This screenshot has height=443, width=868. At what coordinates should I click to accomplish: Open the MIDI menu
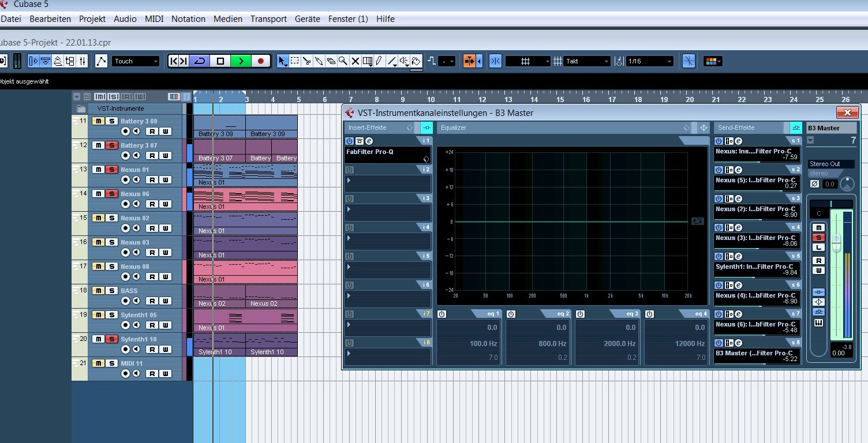coord(154,19)
